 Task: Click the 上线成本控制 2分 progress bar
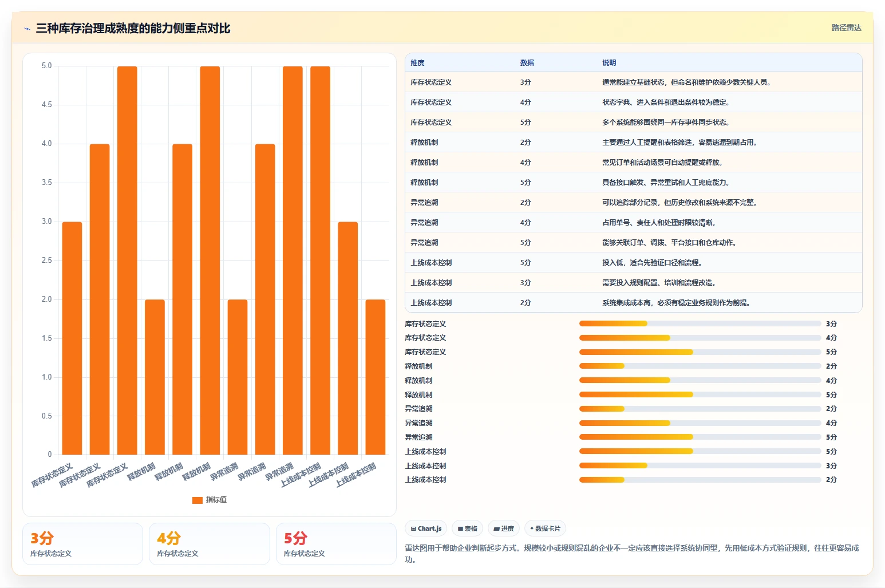pyautogui.click(x=700, y=480)
